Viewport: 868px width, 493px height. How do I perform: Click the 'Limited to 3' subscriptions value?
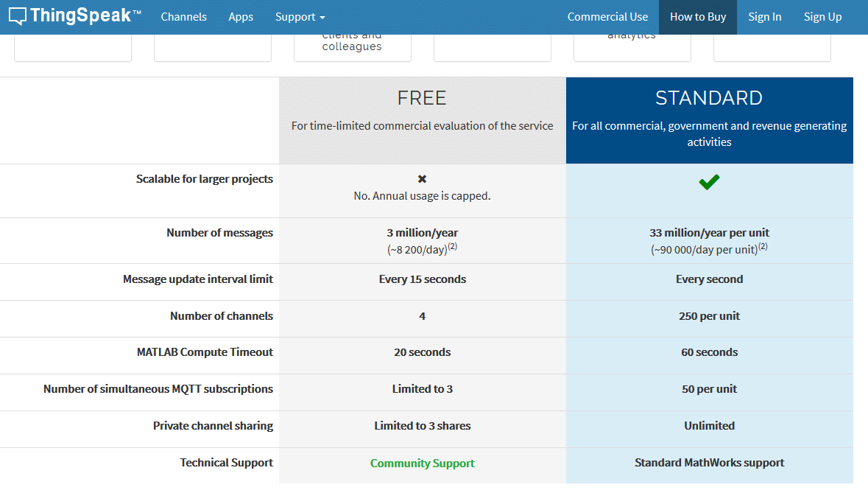[423, 389]
